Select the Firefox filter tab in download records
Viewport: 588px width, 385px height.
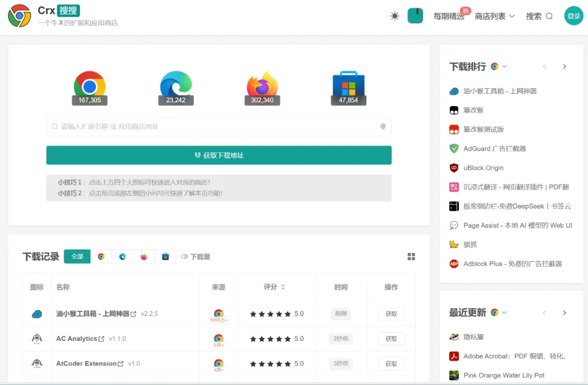point(144,256)
